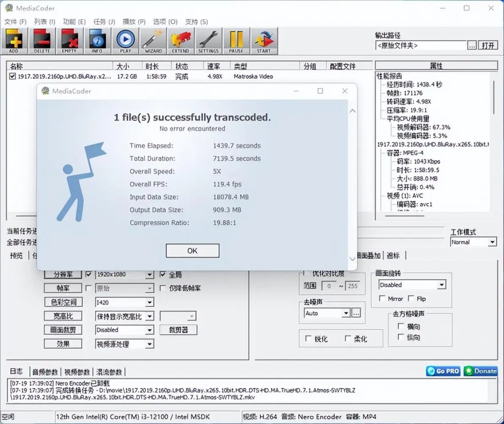Open the Normal work mode dropdown
504x424 pixels.
[x=492, y=242]
